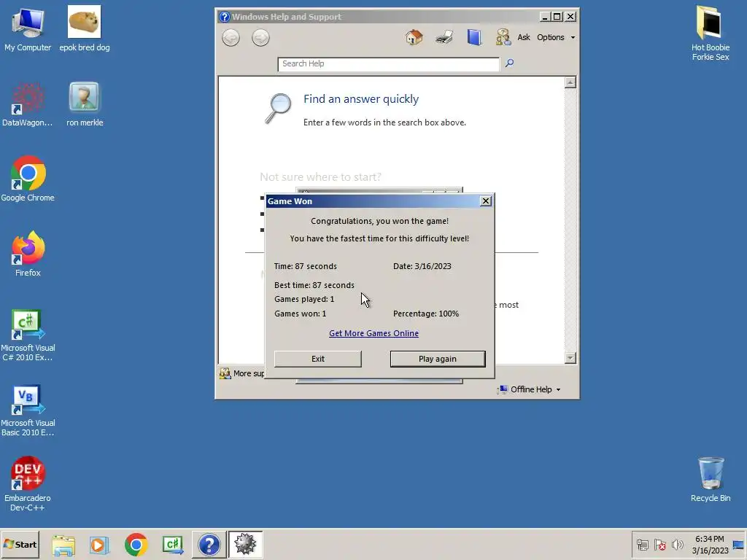Click the Best time: 87 seconds text
The width and height of the screenshot is (747, 560).
(x=314, y=285)
